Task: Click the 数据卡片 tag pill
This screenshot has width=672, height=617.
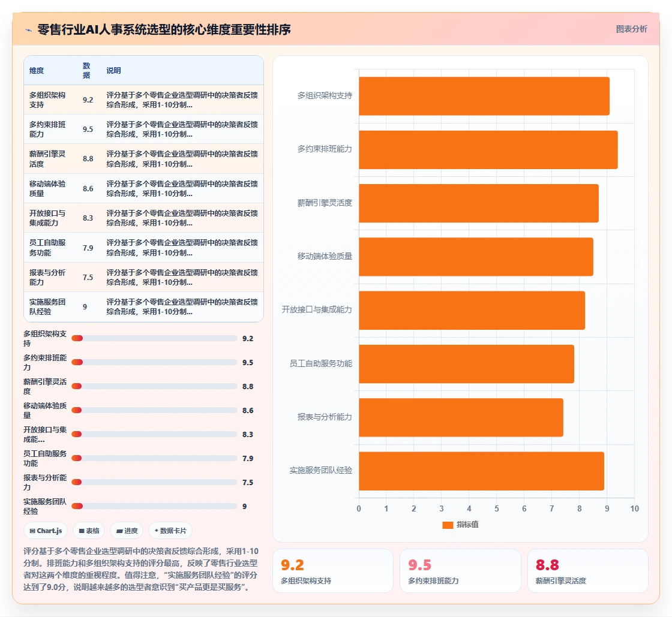Action: tap(170, 531)
